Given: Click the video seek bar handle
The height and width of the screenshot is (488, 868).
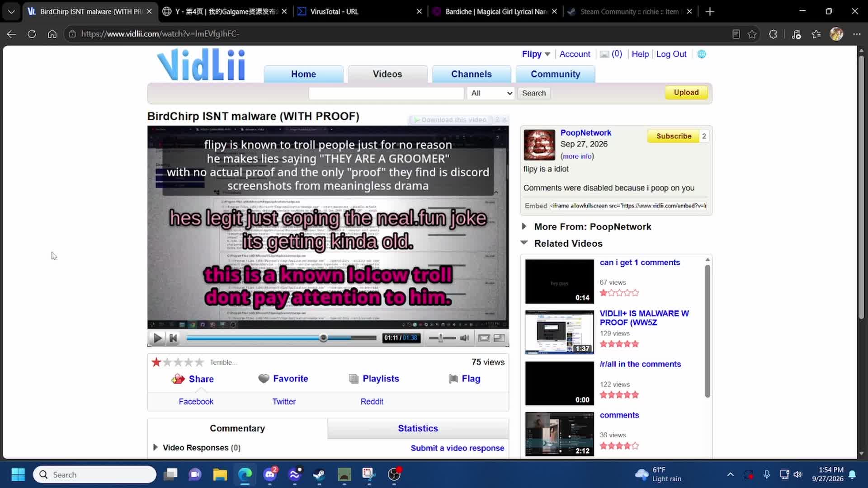Looking at the screenshot, I should [323, 338].
